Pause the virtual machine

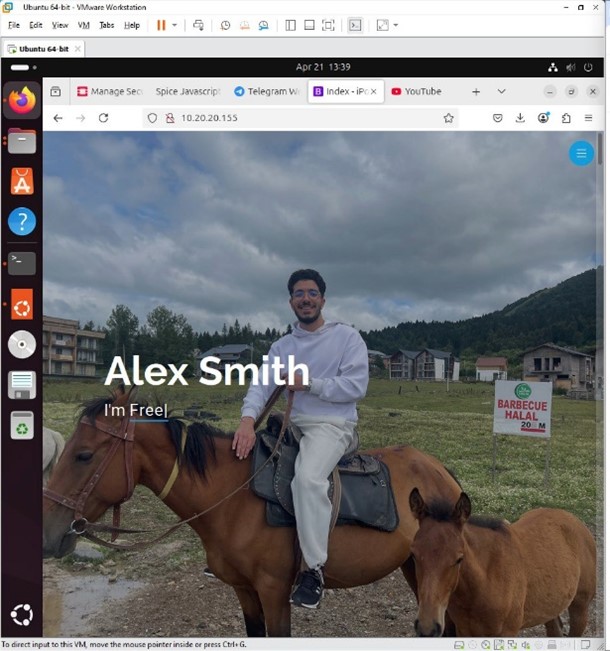click(161, 25)
